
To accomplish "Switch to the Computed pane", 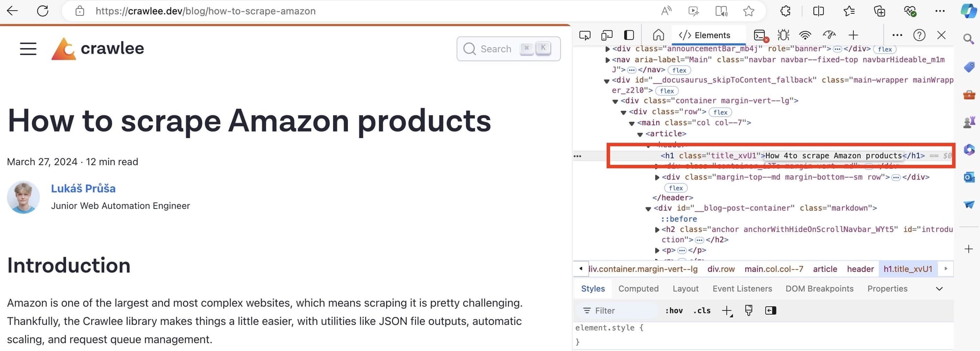I will click(638, 289).
